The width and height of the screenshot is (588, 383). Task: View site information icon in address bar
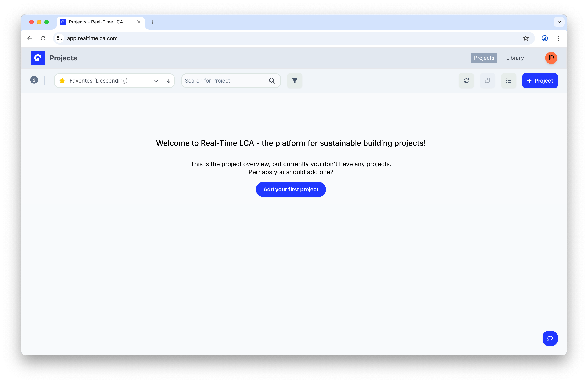coord(59,38)
